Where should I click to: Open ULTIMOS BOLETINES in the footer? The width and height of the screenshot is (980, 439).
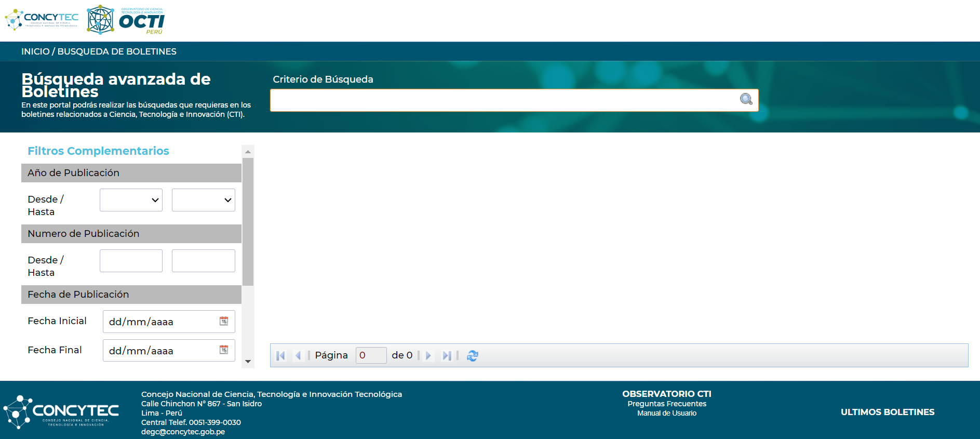pyautogui.click(x=887, y=412)
